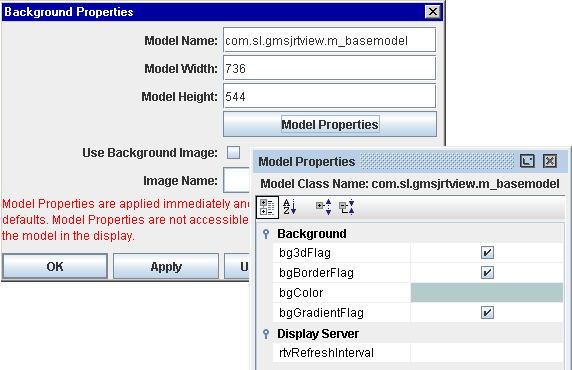Click the Apply button
572x370 pixels.
click(166, 266)
